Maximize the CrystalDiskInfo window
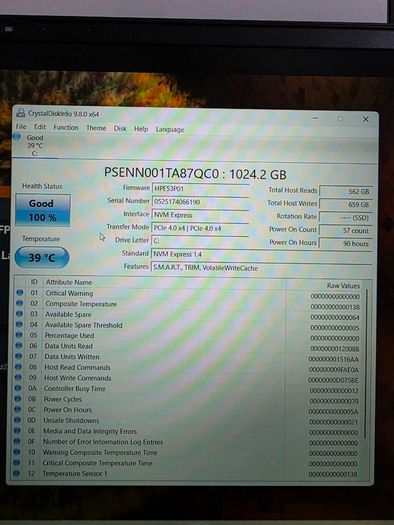Viewport: 394px width, 525px height. coord(340,119)
